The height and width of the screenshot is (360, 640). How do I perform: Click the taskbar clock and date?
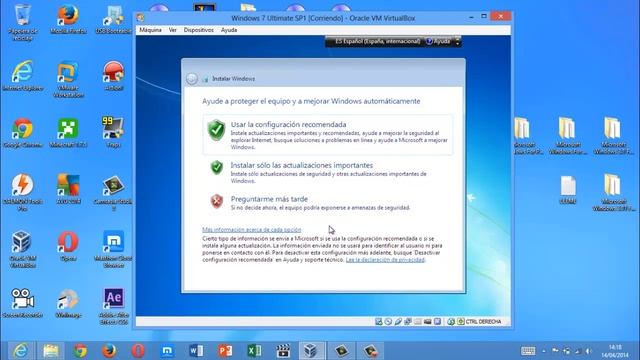(x=614, y=351)
